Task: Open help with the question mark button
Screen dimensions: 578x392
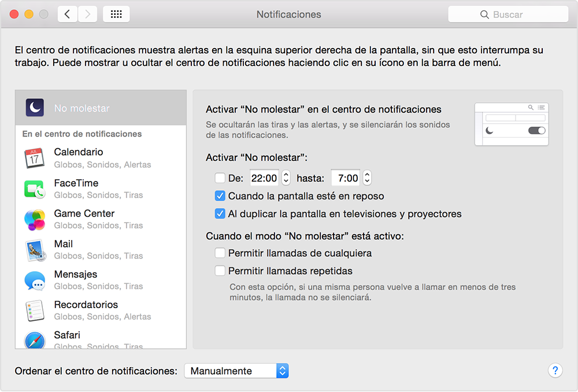Action: pos(554,371)
